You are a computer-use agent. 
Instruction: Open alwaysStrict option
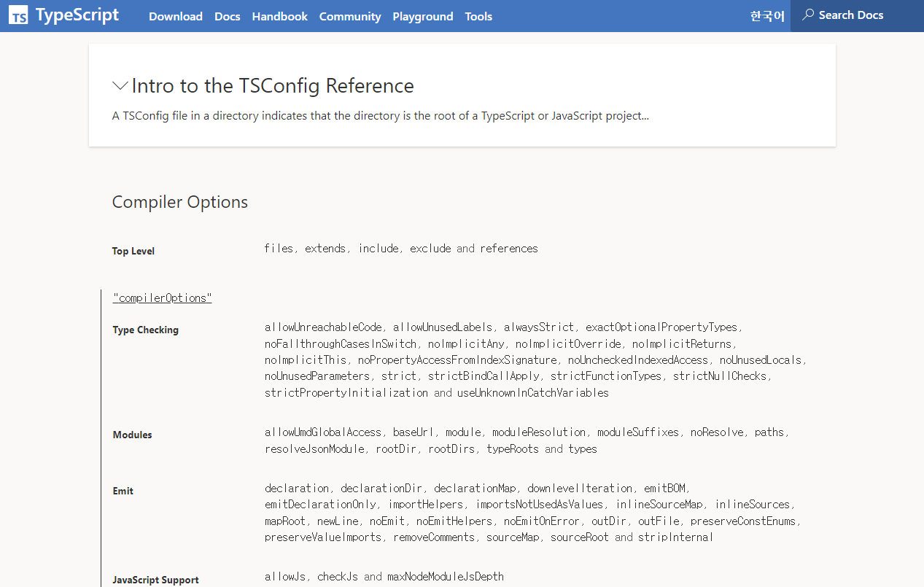tap(539, 327)
